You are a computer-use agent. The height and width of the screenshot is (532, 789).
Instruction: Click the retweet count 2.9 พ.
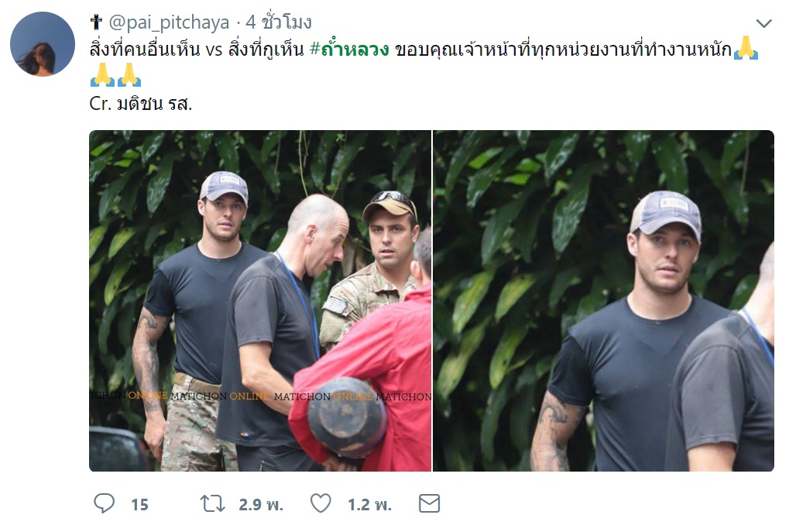tap(261, 504)
